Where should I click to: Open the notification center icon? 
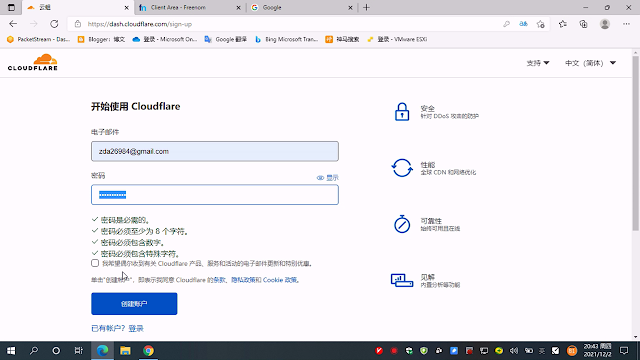coord(624,351)
